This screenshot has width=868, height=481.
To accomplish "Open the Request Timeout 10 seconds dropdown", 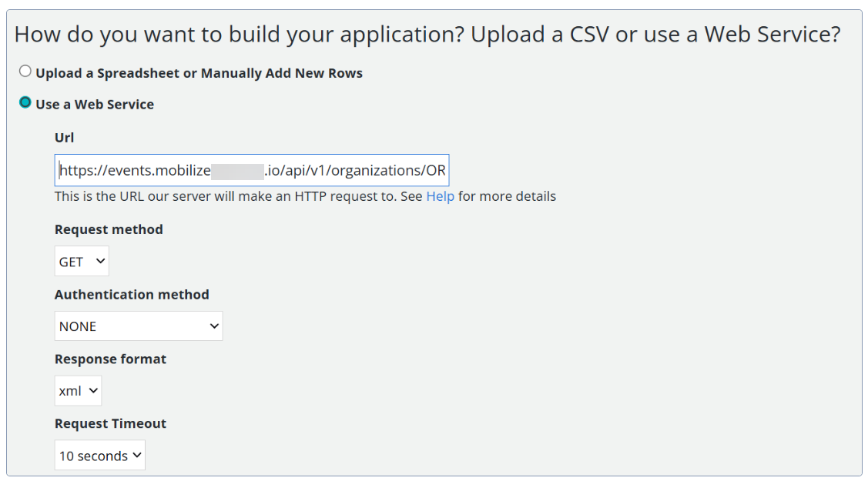I will click(99, 455).
